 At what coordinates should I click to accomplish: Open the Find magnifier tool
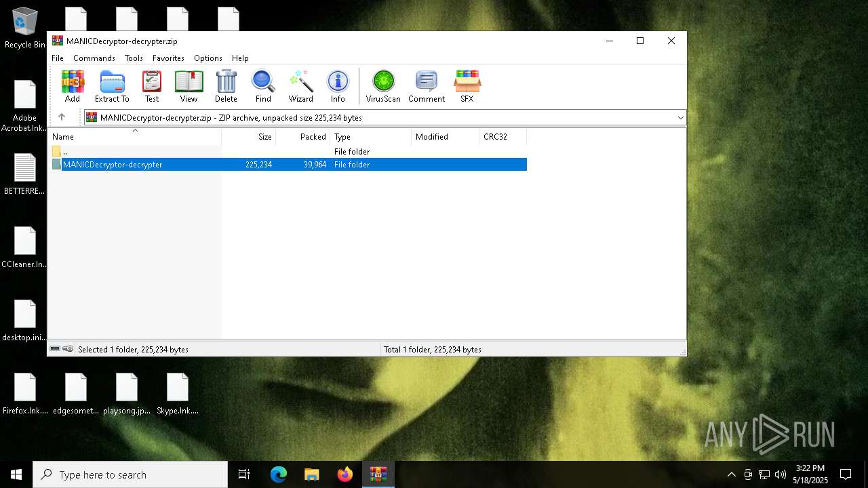[263, 86]
